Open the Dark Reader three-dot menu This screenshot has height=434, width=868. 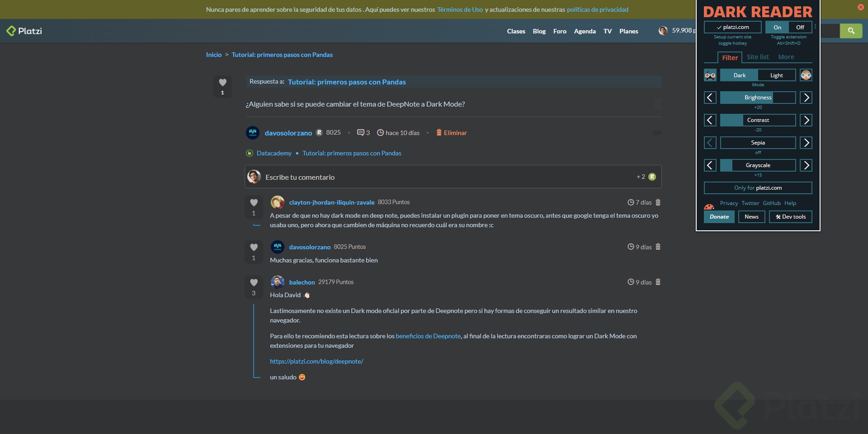click(815, 27)
